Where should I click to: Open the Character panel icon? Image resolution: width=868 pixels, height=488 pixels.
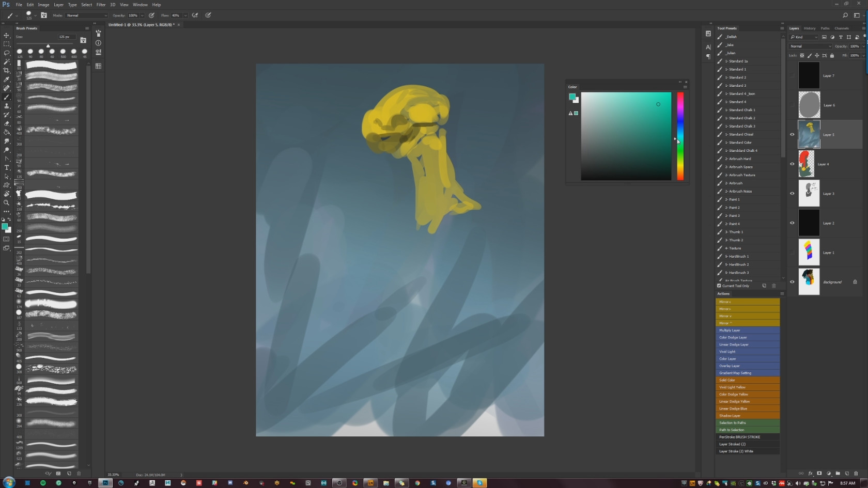pos(708,47)
